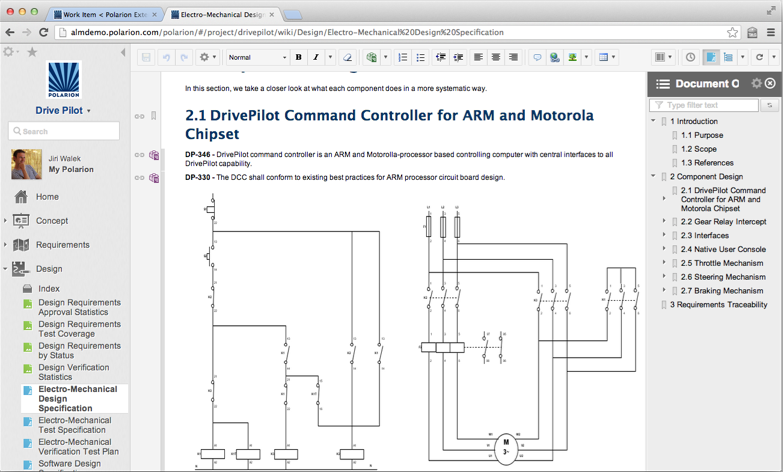Align text center
783x472 pixels.
[495, 57]
